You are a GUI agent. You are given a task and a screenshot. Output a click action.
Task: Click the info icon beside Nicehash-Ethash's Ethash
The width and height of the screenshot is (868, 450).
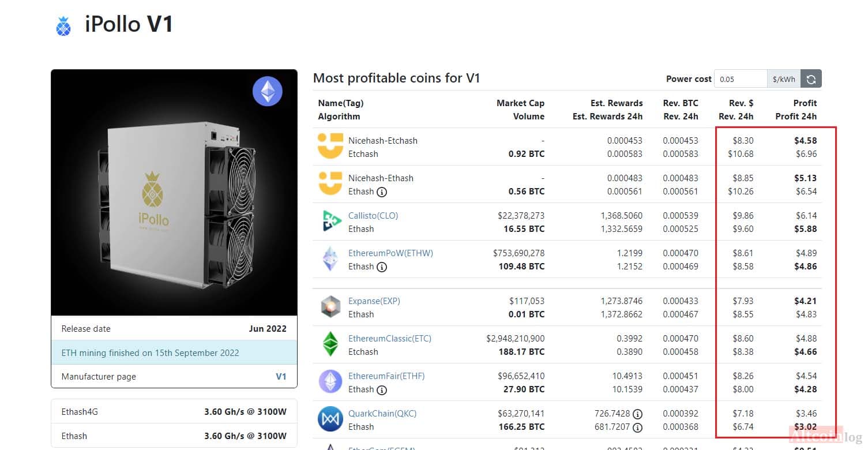pyautogui.click(x=382, y=192)
